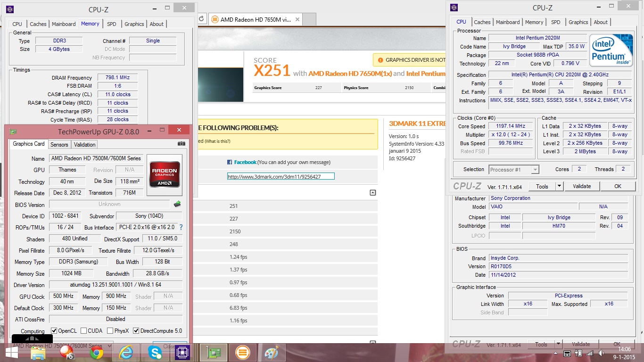Click the touch keyboard tray icon
This screenshot has height=362, width=644.
point(567,354)
